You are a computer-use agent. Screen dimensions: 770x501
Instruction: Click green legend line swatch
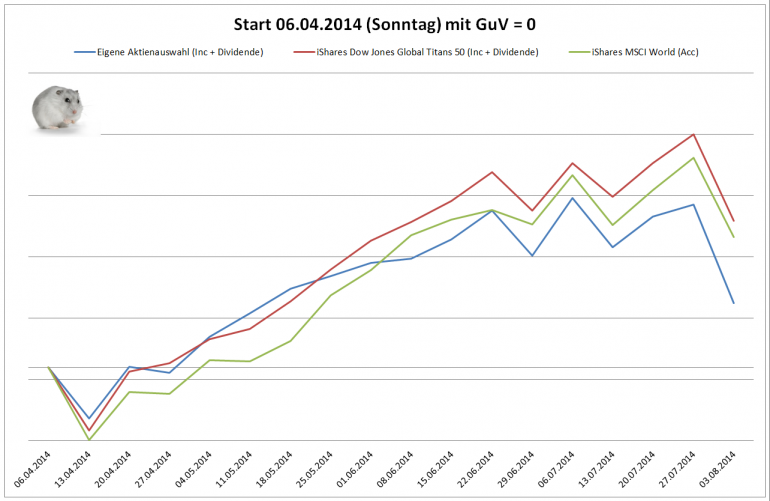[579, 52]
